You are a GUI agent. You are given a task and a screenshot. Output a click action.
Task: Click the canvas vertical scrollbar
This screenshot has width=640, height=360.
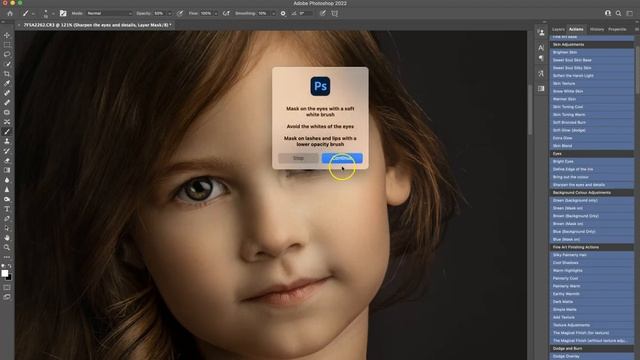[530, 109]
